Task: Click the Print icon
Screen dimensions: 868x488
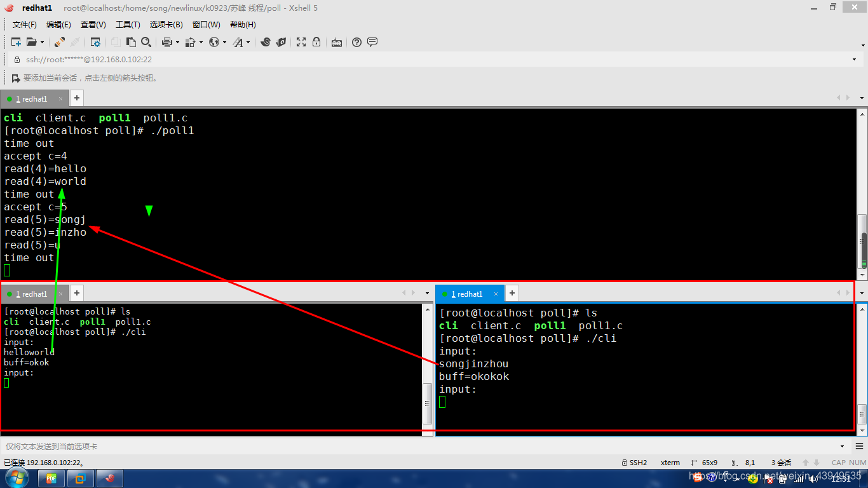Action: (x=167, y=42)
